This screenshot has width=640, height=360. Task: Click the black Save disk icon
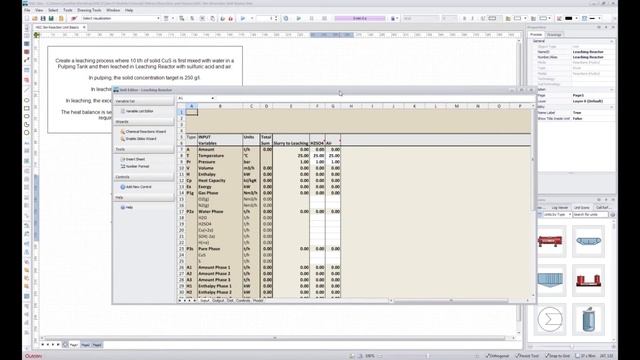tap(43, 18)
